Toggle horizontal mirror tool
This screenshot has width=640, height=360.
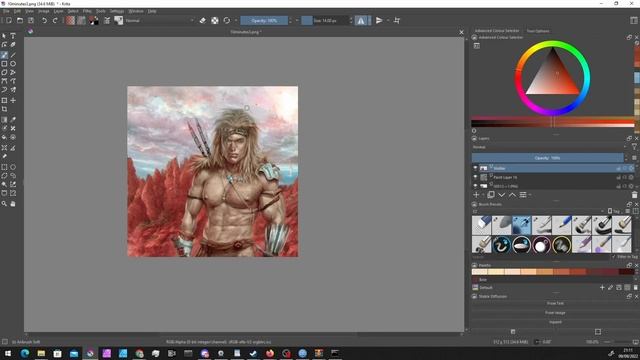361,20
